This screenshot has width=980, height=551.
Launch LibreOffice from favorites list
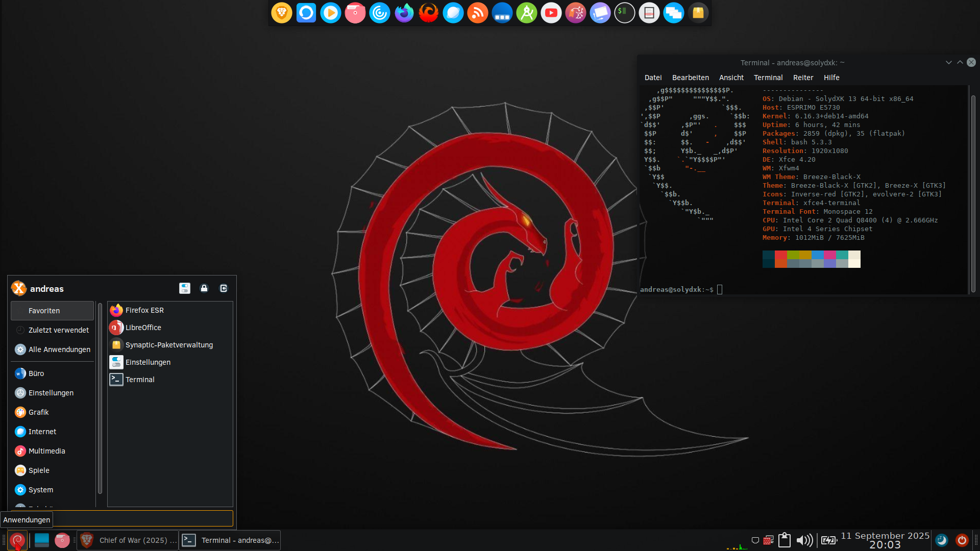[x=143, y=328]
